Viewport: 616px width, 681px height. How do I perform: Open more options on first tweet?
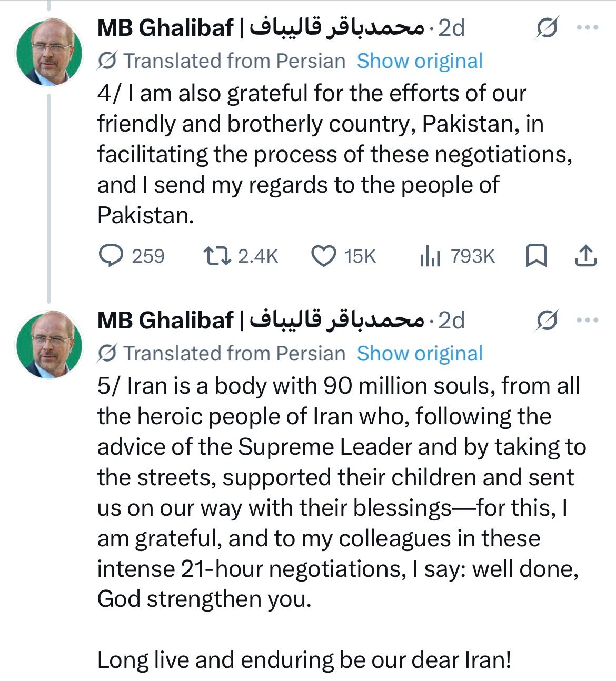click(588, 28)
